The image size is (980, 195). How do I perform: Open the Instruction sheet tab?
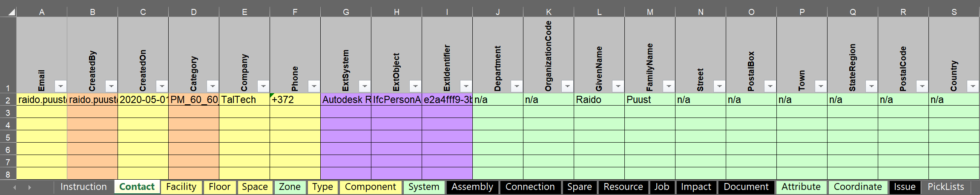(x=83, y=187)
